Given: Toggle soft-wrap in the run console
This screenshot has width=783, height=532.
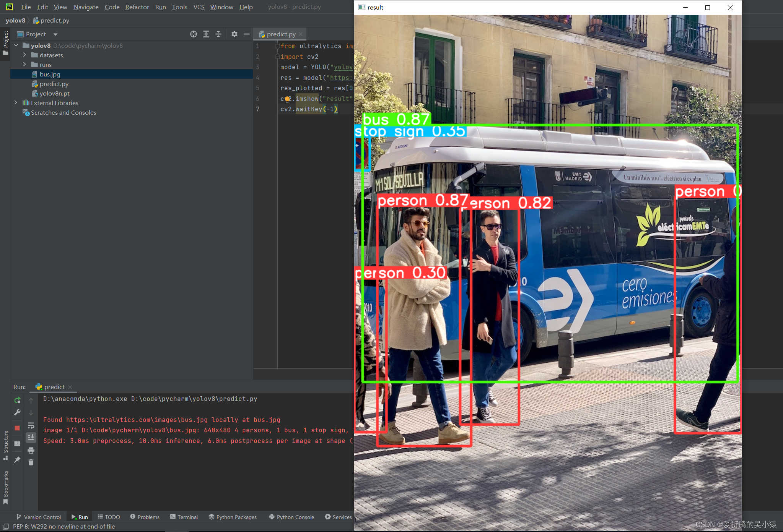Looking at the screenshot, I should click(x=31, y=425).
